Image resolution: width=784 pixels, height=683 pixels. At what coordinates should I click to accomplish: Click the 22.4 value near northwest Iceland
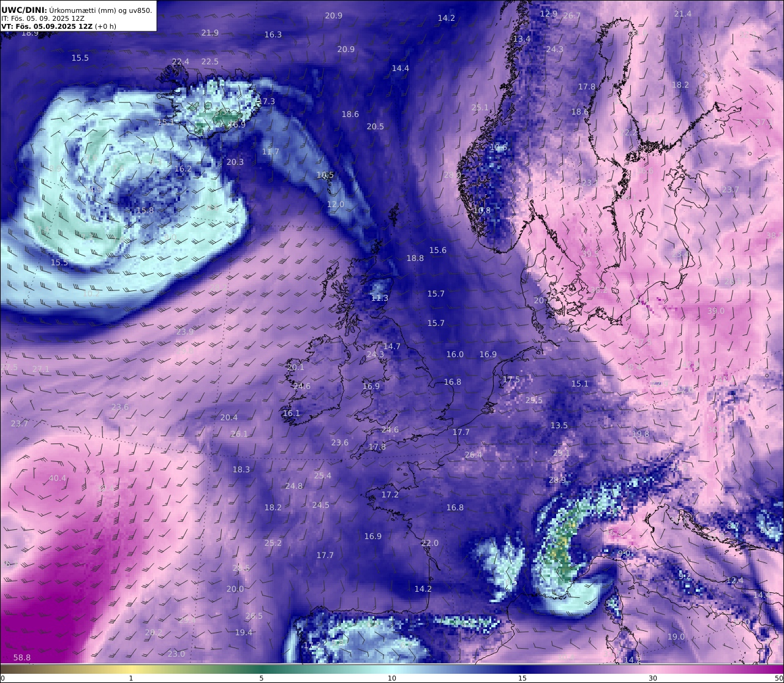(x=181, y=61)
